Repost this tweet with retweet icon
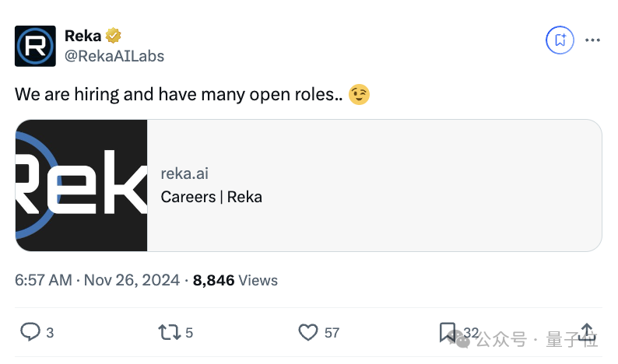618x364 pixels. [x=170, y=332]
